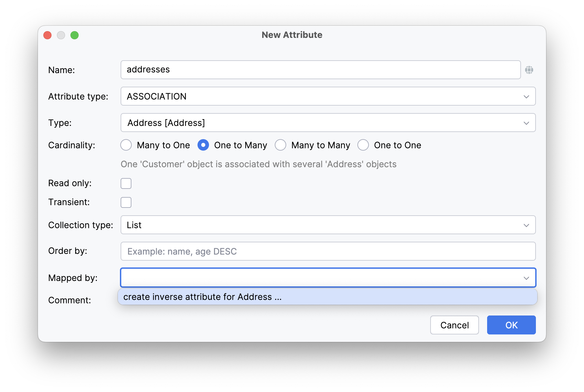The width and height of the screenshot is (584, 392).
Task: Click the globe localization icon beside Name
Action: click(x=529, y=70)
